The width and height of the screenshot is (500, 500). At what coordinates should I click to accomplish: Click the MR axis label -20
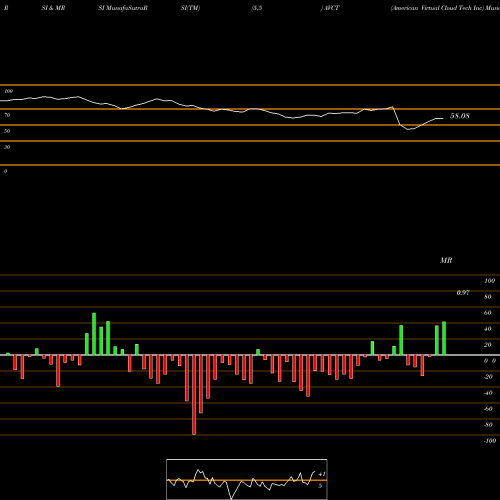tap(488, 377)
